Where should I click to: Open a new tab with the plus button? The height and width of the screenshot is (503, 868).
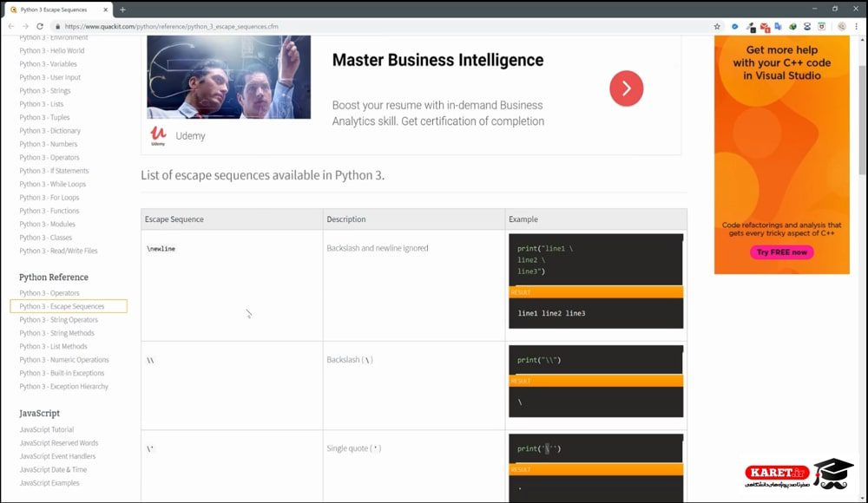point(122,10)
